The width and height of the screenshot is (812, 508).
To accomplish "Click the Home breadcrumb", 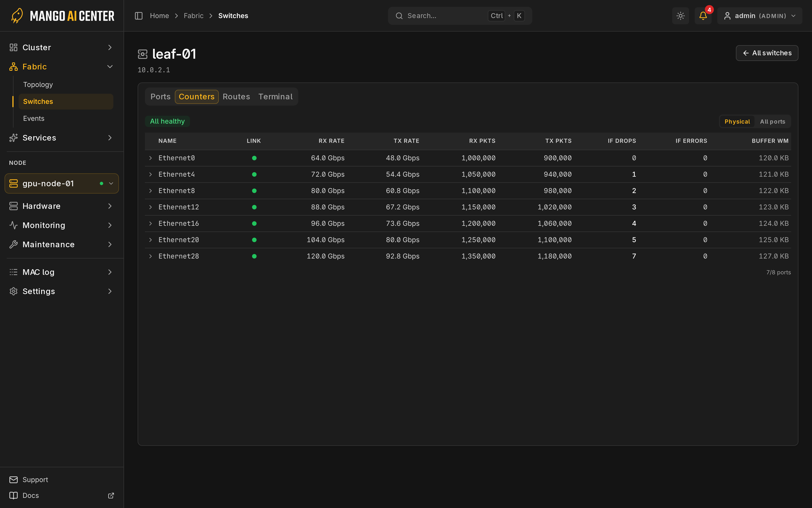I will pyautogui.click(x=159, y=16).
